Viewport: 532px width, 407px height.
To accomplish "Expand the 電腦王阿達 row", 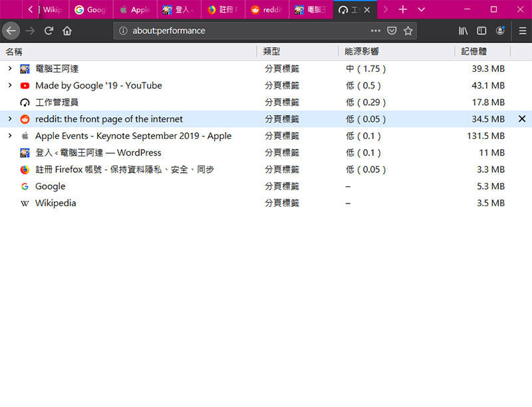I will click(10, 68).
